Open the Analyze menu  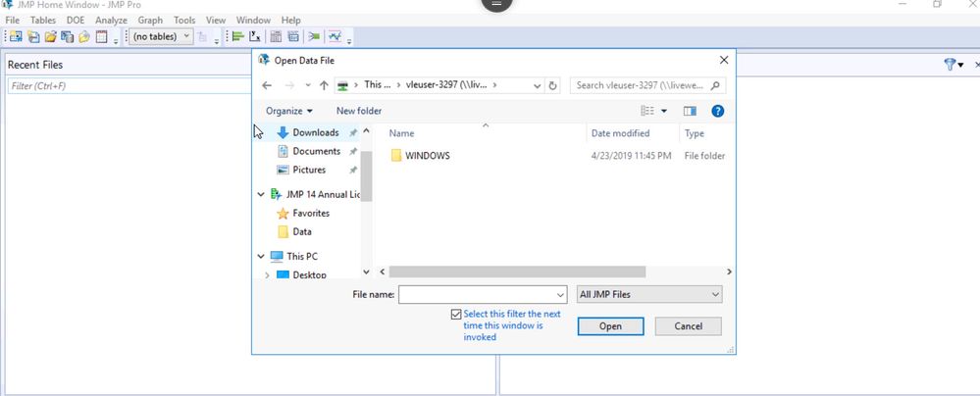tap(111, 20)
